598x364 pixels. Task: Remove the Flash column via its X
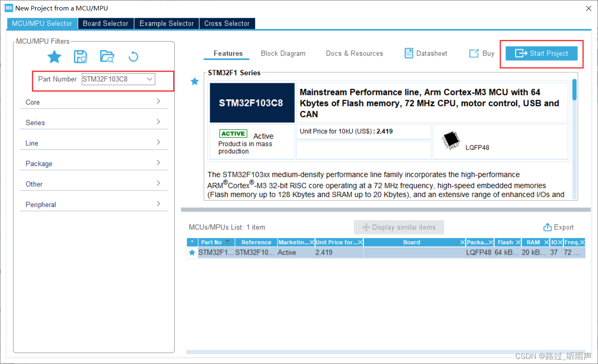[518, 243]
